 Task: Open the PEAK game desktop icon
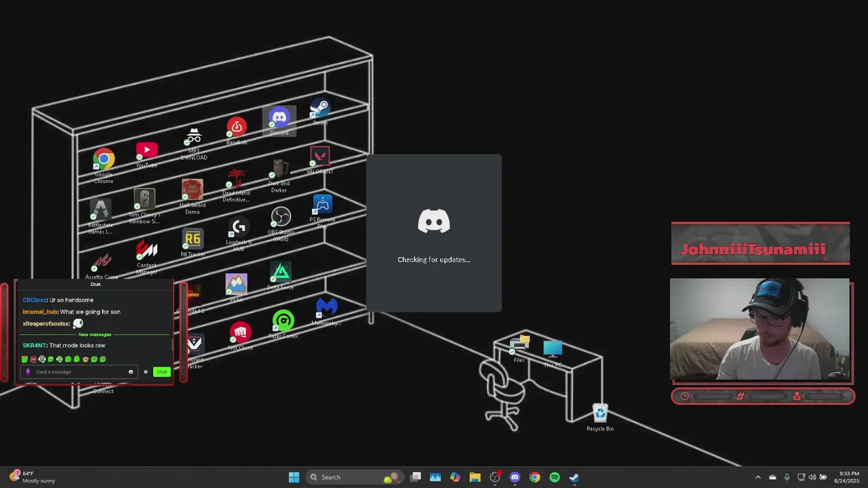click(x=236, y=287)
